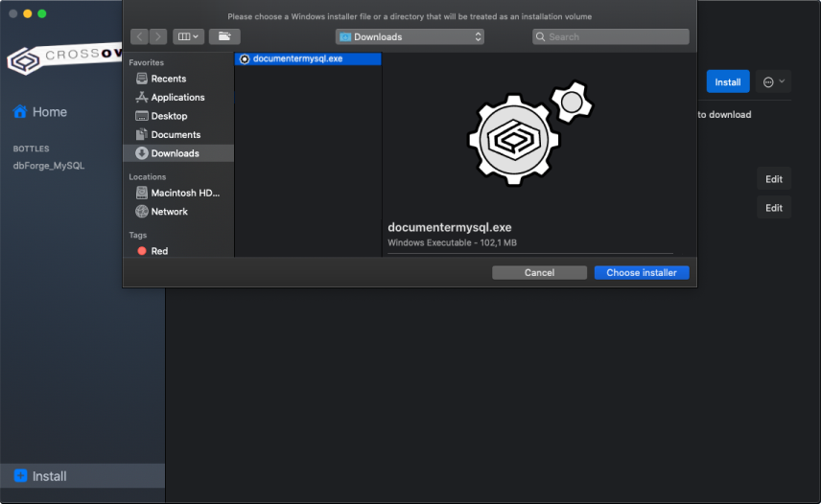Click the Downloads arrow icon in sidebar
This screenshot has width=821, height=504.
pyautogui.click(x=141, y=153)
